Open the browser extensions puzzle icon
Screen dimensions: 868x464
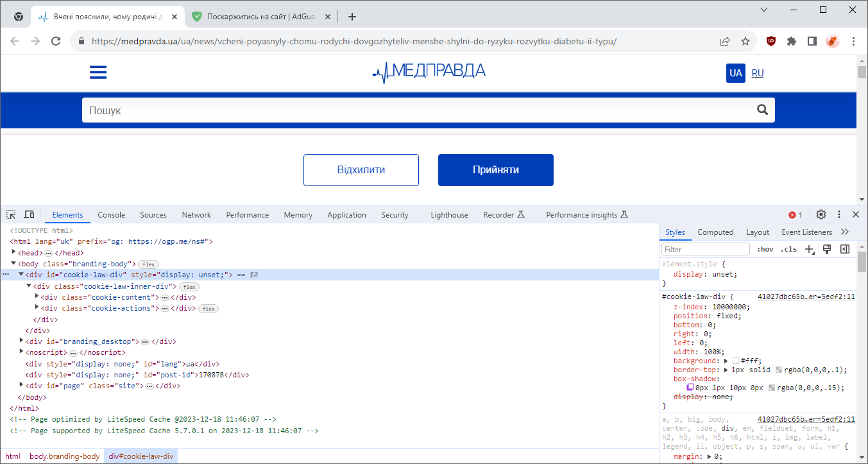click(791, 40)
